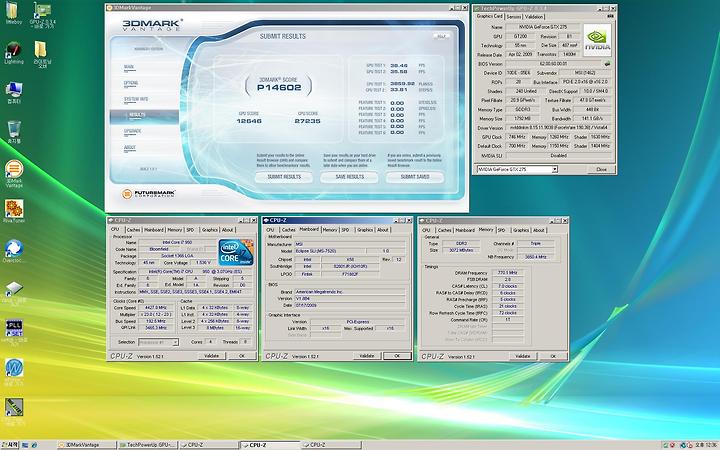Open the blue W circle desktop shortcut
The image size is (720, 450).
[x=14, y=369]
